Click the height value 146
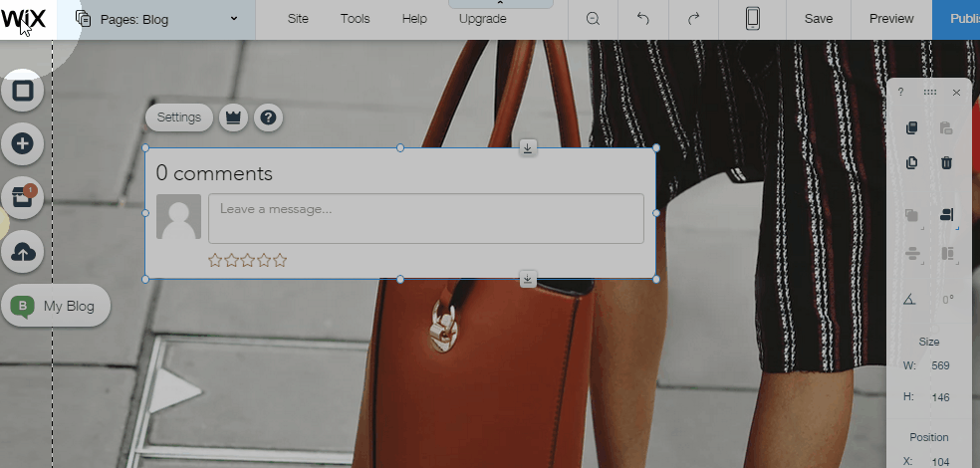Viewport: 980px width, 468px height. point(940,397)
